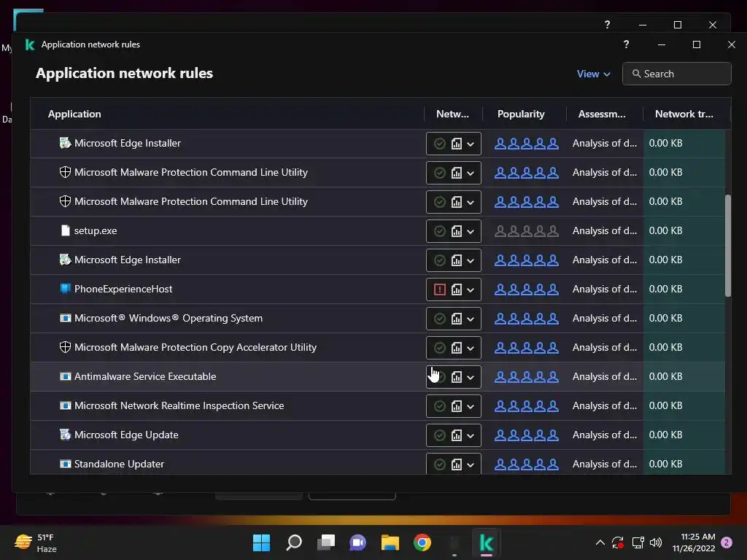The width and height of the screenshot is (747, 560).
Task: Click the traffic log icon for Microsoft Network Realtime Inspection Service
Action: point(457,406)
